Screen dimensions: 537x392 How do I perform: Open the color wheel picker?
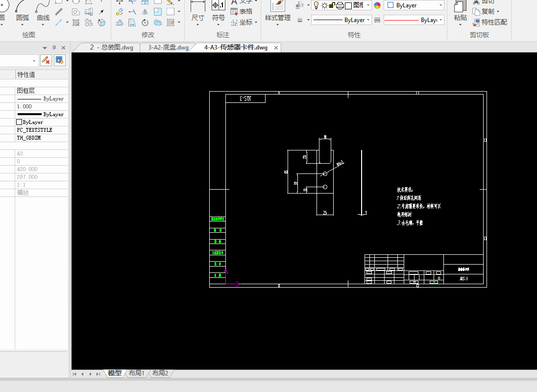click(377, 5)
